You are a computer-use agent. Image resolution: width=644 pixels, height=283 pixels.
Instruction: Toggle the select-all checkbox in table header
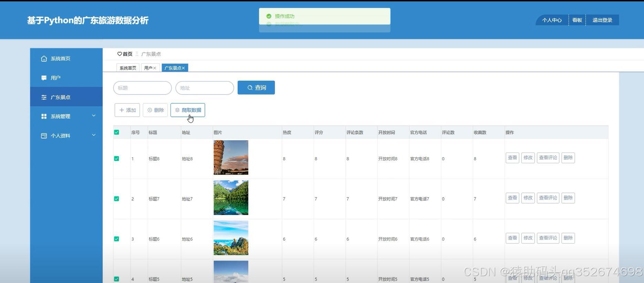(116, 132)
